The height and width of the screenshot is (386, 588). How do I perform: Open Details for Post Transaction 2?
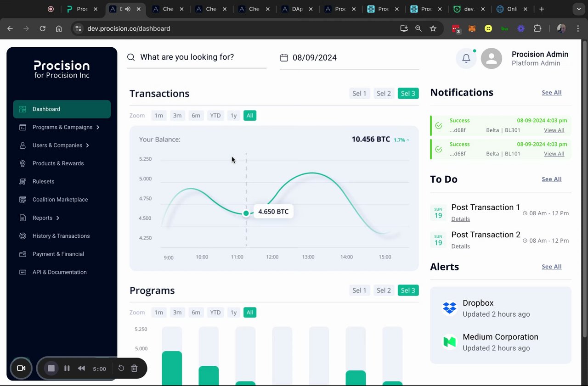[460, 246]
